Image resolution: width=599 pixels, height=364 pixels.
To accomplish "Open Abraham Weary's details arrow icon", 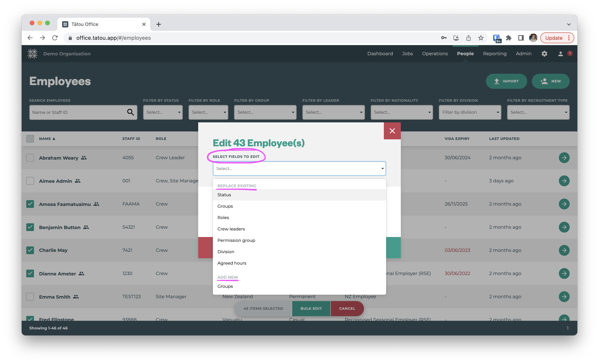I will point(564,157).
